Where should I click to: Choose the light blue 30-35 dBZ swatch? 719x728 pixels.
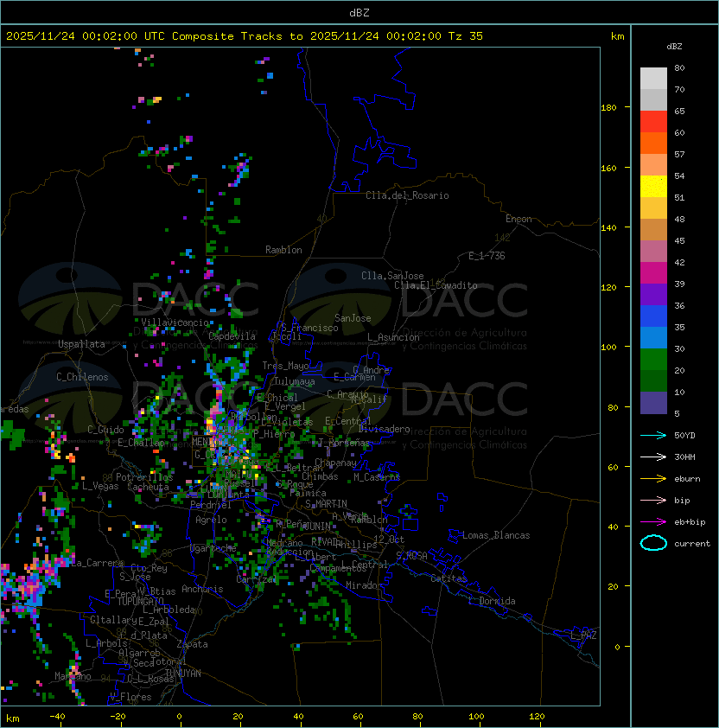[653, 338]
